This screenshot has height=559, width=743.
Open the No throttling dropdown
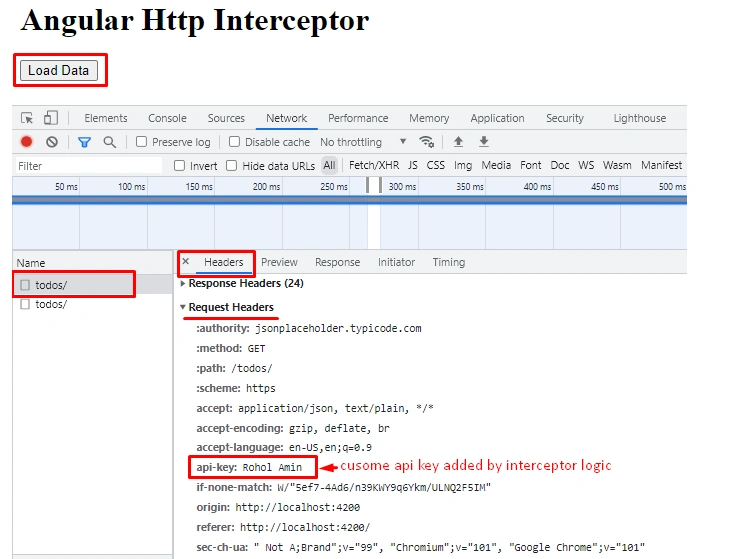(x=363, y=142)
